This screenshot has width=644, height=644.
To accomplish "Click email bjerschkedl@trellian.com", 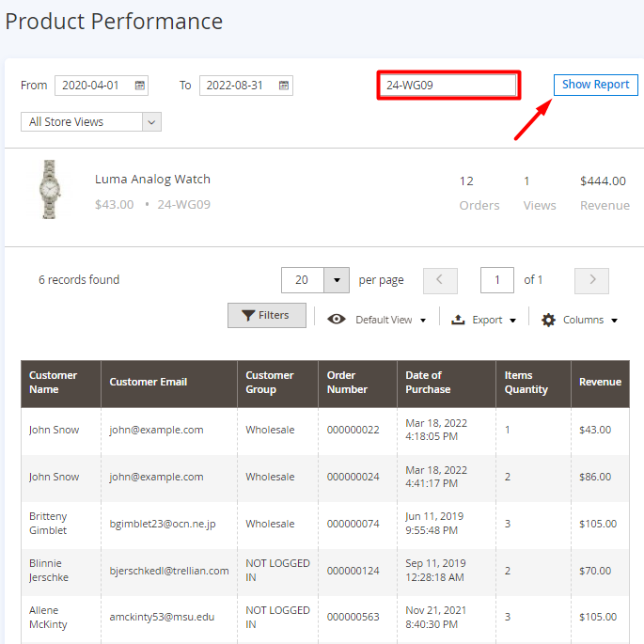I will click(169, 571).
